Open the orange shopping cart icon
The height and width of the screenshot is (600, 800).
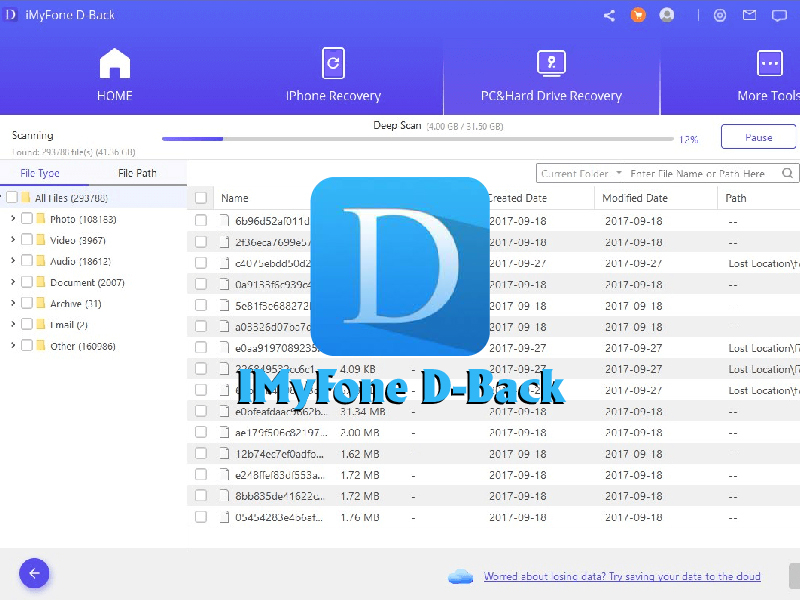coord(638,15)
